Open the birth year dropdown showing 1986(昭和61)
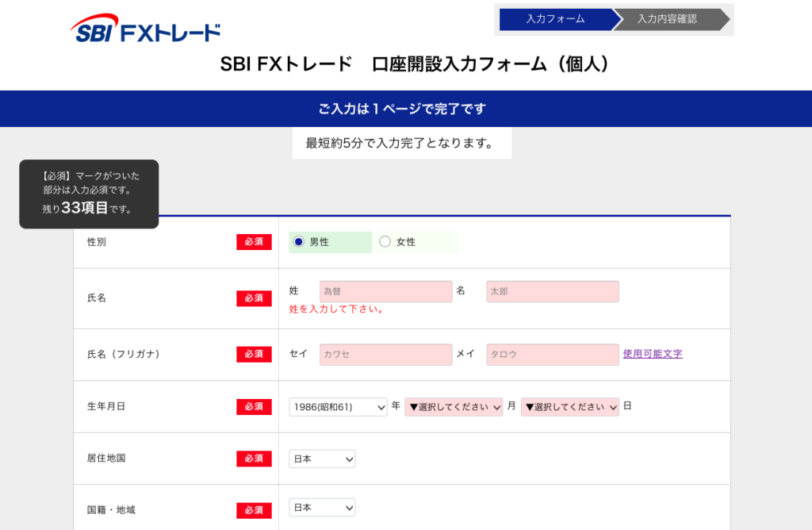 (x=338, y=407)
